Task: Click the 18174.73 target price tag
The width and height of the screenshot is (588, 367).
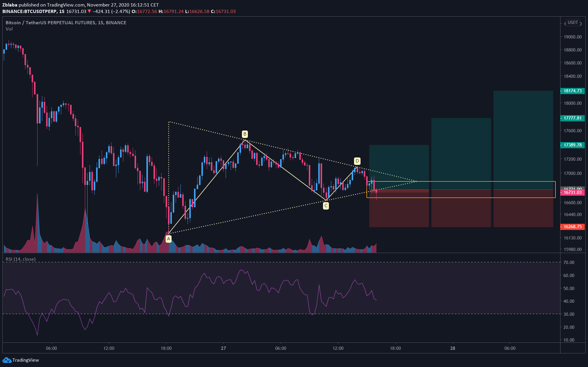Action: click(x=573, y=91)
